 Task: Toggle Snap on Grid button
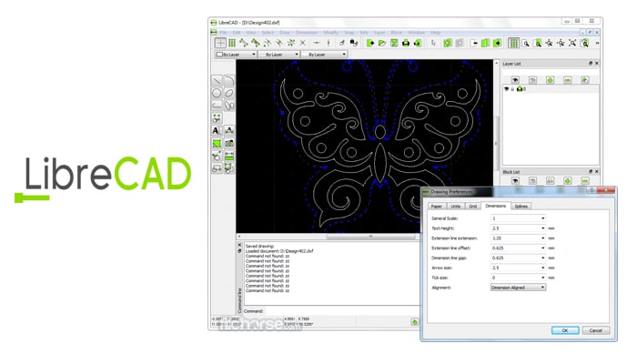tap(232, 43)
